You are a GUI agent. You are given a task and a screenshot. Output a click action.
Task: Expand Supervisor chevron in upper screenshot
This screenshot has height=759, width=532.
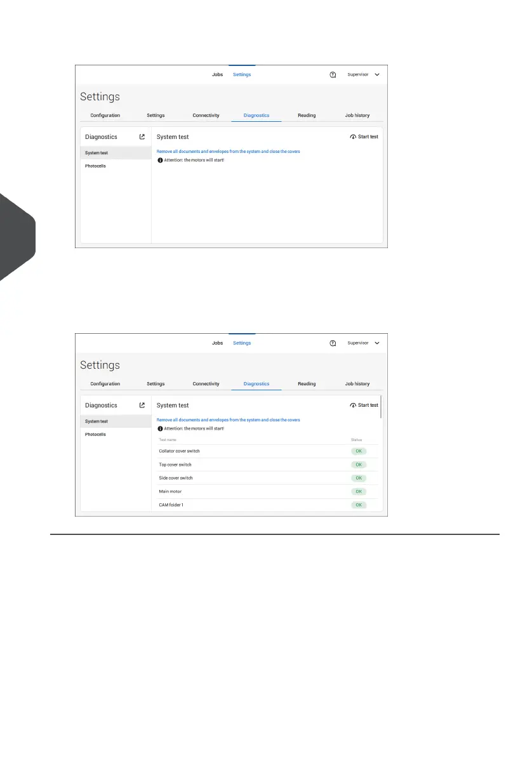[377, 74]
